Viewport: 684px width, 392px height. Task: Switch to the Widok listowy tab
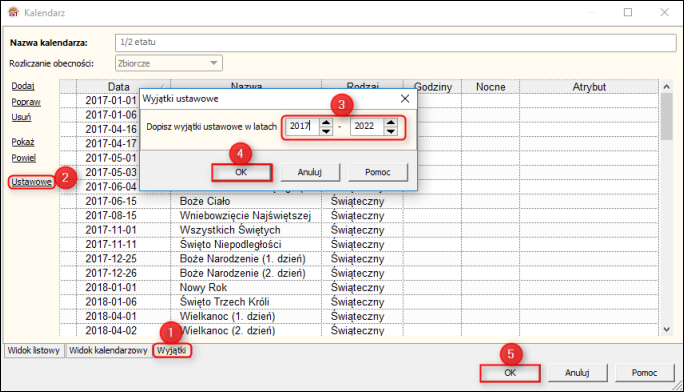click(34, 350)
